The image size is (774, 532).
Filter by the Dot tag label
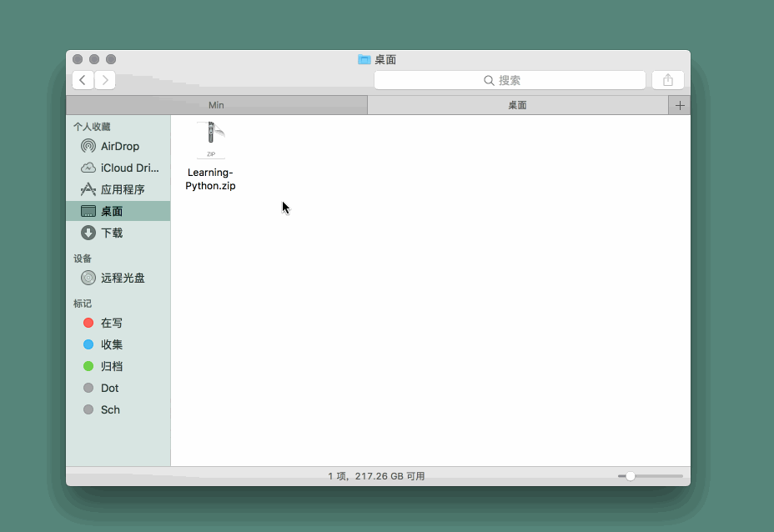(x=109, y=388)
